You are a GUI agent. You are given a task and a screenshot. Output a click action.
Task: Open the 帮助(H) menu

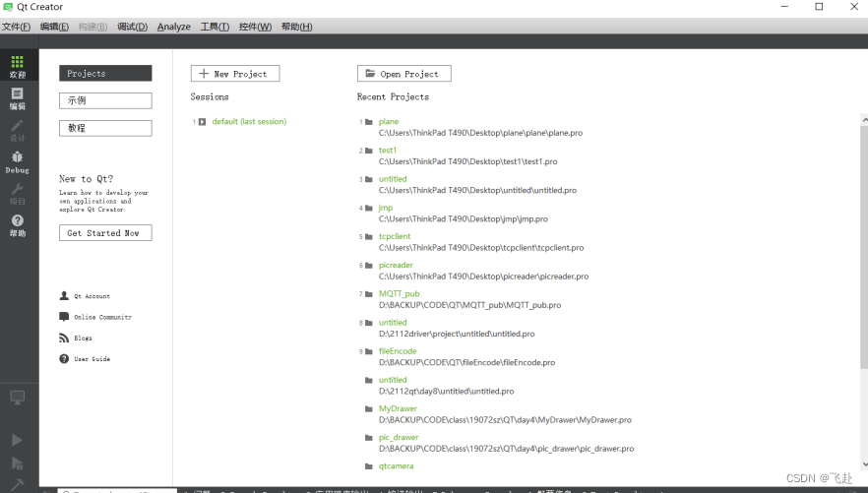tap(297, 27)
